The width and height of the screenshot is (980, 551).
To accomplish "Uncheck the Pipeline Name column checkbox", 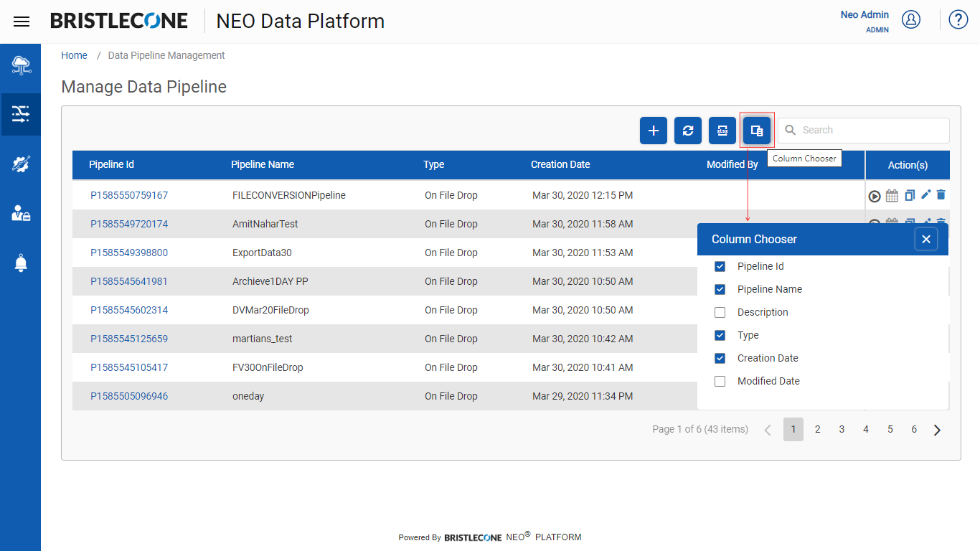I will coord(720,290).
